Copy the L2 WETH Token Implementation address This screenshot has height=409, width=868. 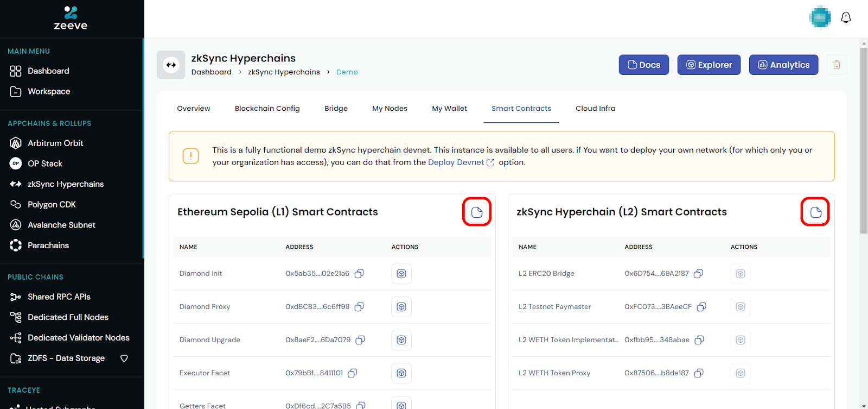[x=699, y=340]
